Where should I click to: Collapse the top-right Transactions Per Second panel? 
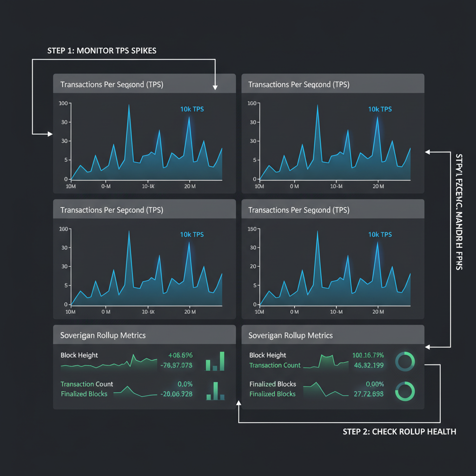pyautogui.click(x=332, y=84)
